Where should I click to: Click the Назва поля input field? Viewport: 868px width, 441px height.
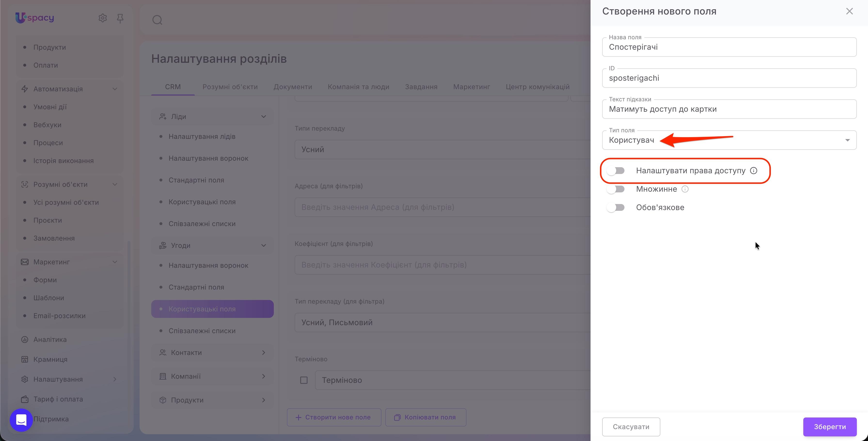click(x=729, y=47)
